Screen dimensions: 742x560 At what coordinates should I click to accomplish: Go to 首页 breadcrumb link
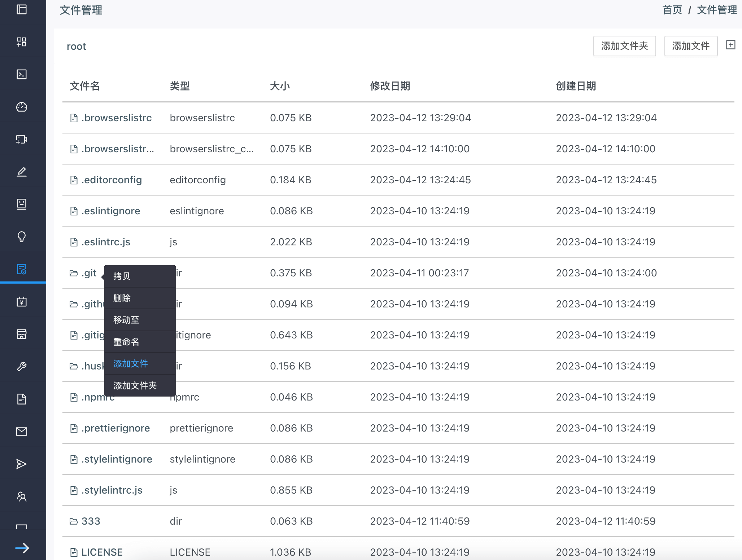tap(672, 10)
